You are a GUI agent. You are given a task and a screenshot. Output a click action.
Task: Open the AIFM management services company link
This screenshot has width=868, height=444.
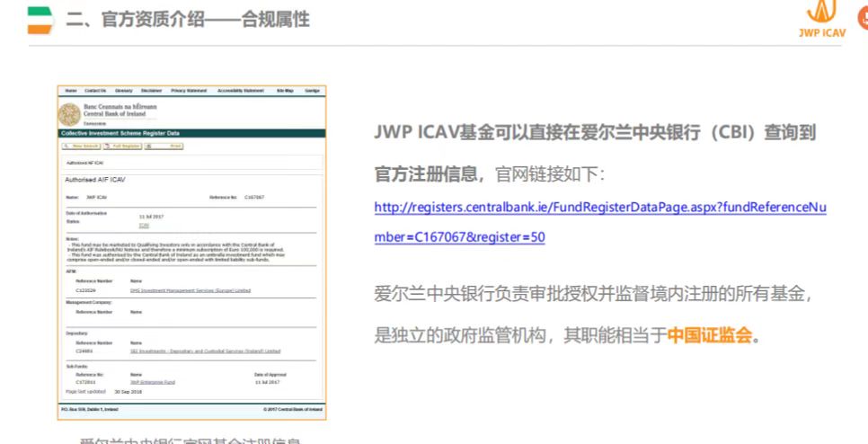(190, 290)
